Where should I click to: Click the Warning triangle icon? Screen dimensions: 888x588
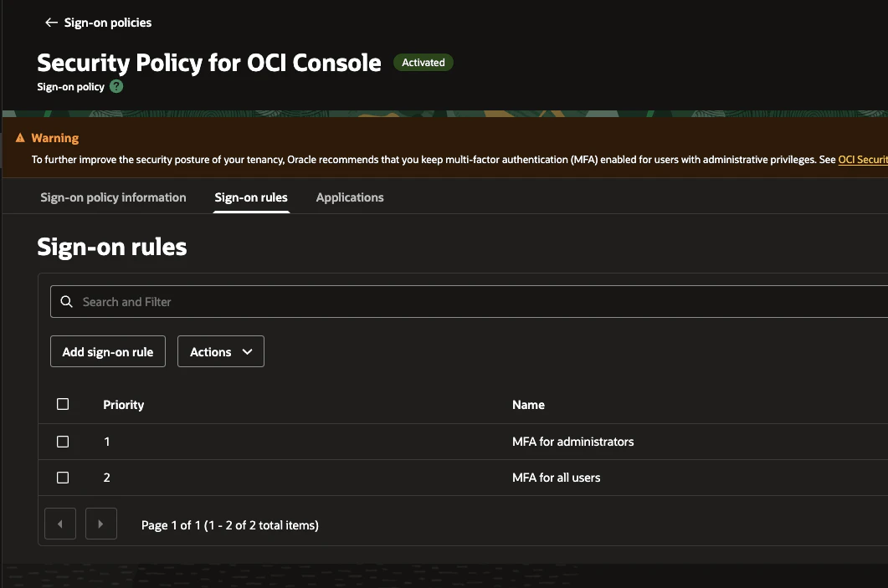coord(20,137)
